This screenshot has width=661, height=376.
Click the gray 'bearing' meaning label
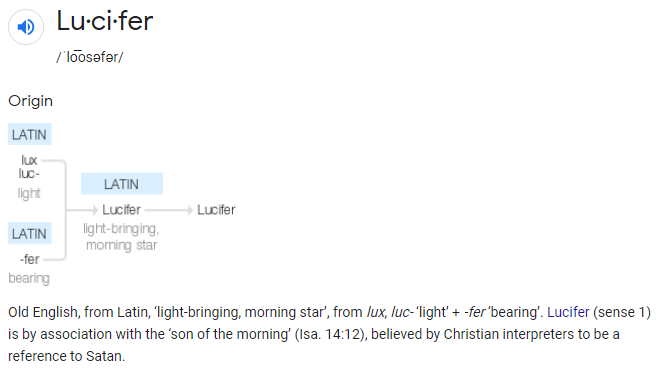point(29,278)
